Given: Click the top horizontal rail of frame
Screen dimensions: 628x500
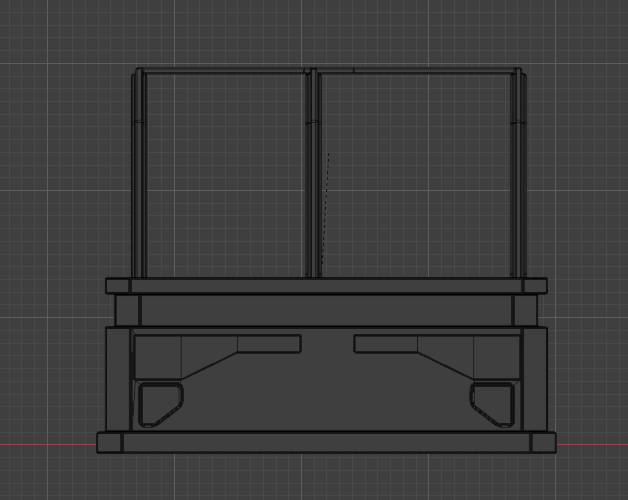Looking at the screenshot, I should click(328, 71).
